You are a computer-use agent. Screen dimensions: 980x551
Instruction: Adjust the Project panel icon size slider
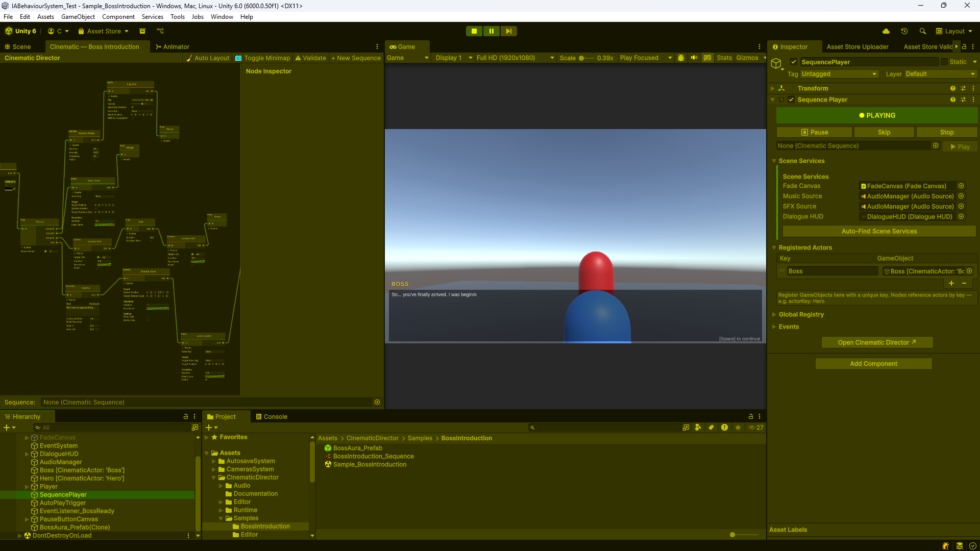pos(744,535)
